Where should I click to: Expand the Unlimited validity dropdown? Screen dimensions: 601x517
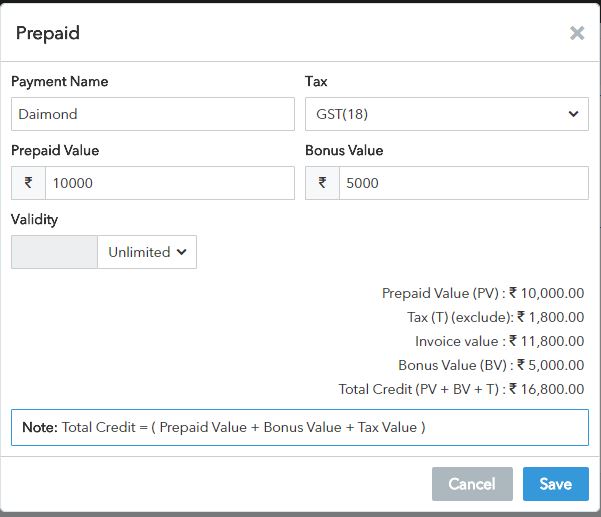click(x=147, y=252)
